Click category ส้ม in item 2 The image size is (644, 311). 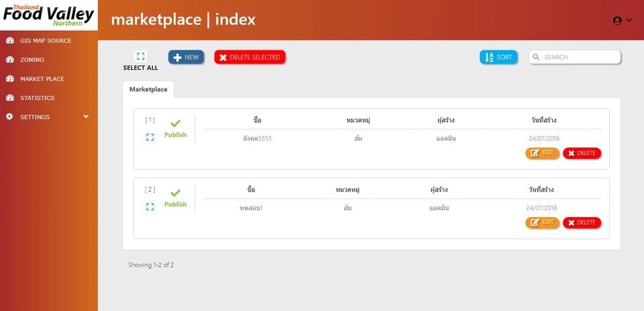(x=347, y=208)
